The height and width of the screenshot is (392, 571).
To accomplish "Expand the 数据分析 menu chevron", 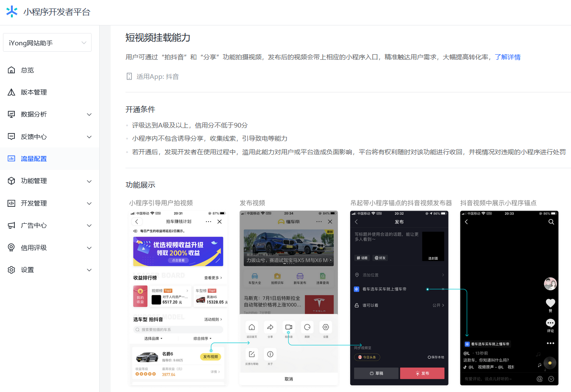I will (89, 114).
